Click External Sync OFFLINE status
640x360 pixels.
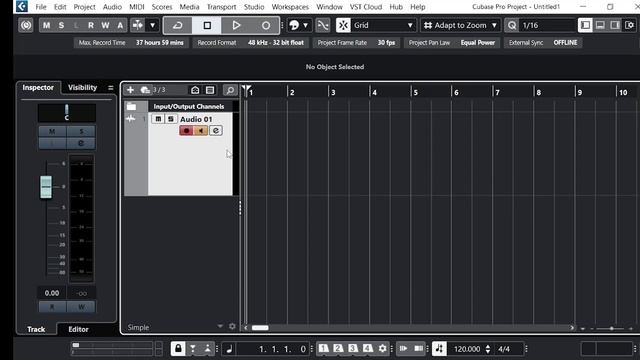(565, 42)
